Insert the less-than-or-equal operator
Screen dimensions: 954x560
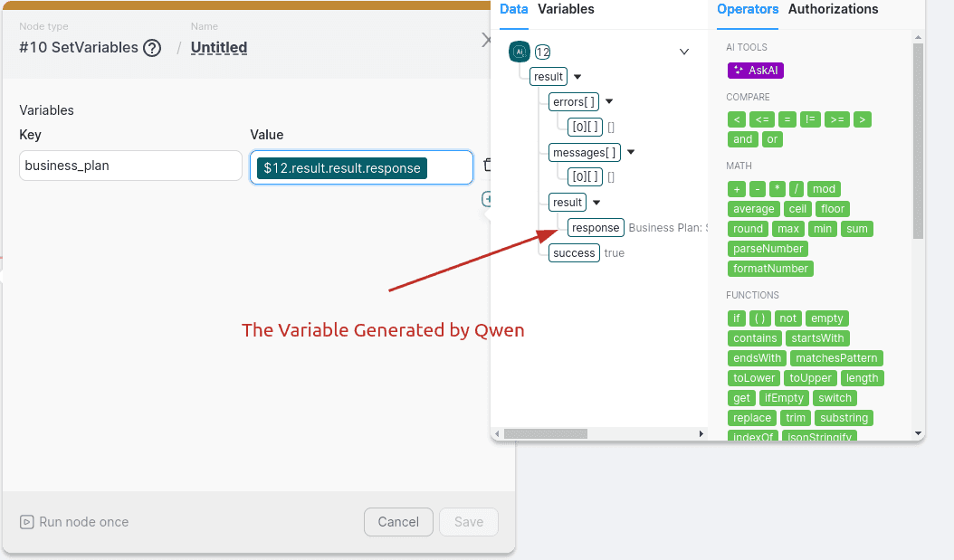pos(761,119)
